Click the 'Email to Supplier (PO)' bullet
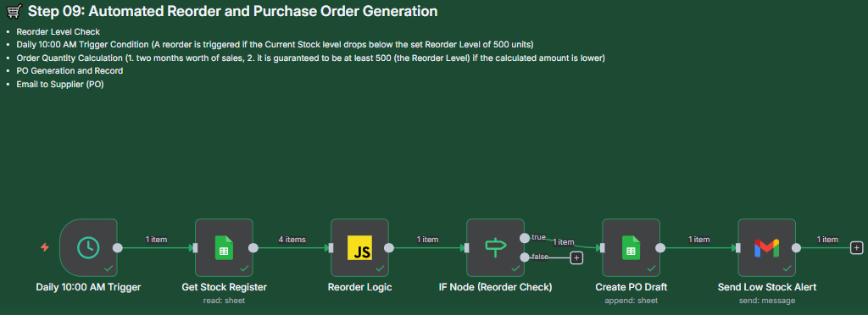Image resolution: width=868 pixels, height=315 pixels. [60, 84]
